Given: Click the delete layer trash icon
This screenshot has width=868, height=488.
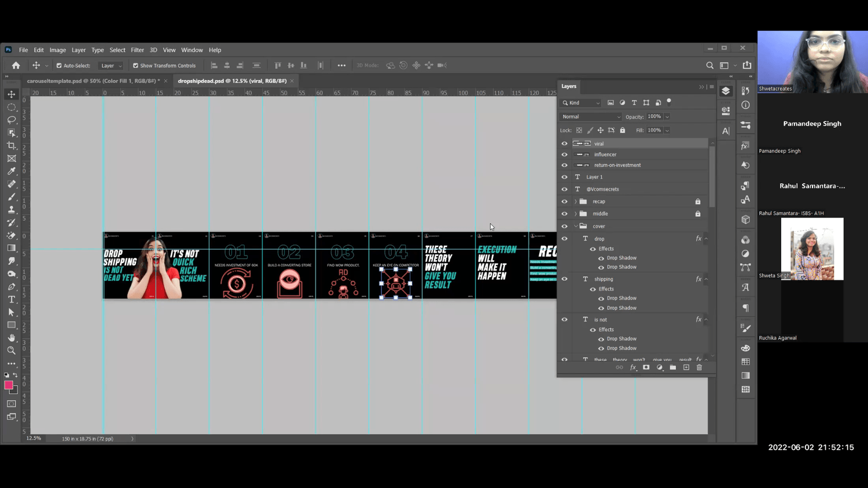Looking at the screenshot, I should (x=699, y=368).
